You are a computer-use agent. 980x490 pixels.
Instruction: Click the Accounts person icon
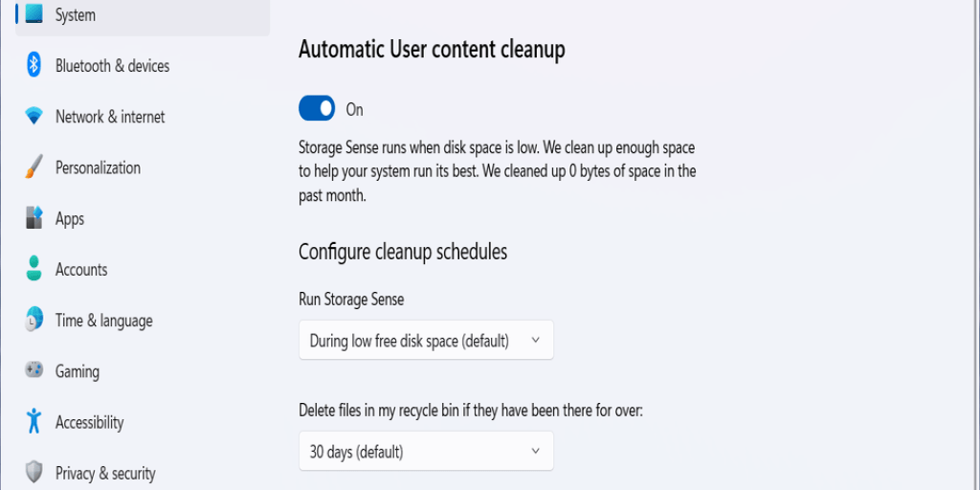[33, 268]
